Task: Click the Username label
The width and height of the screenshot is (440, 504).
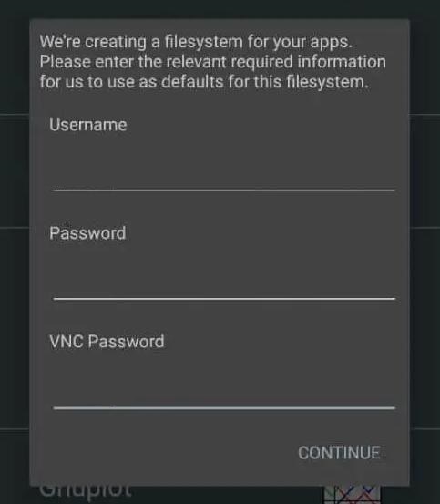Action: tap(88, 124)
